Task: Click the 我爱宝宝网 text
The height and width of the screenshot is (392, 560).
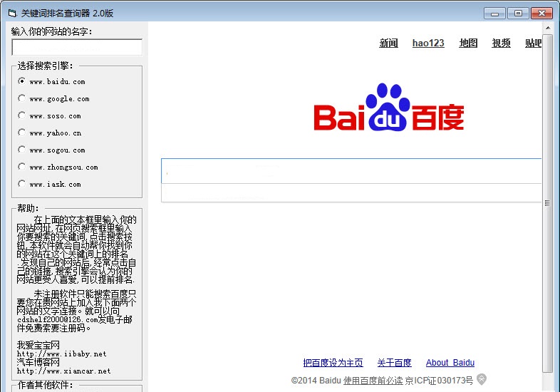Action: [x=38, y=345]
